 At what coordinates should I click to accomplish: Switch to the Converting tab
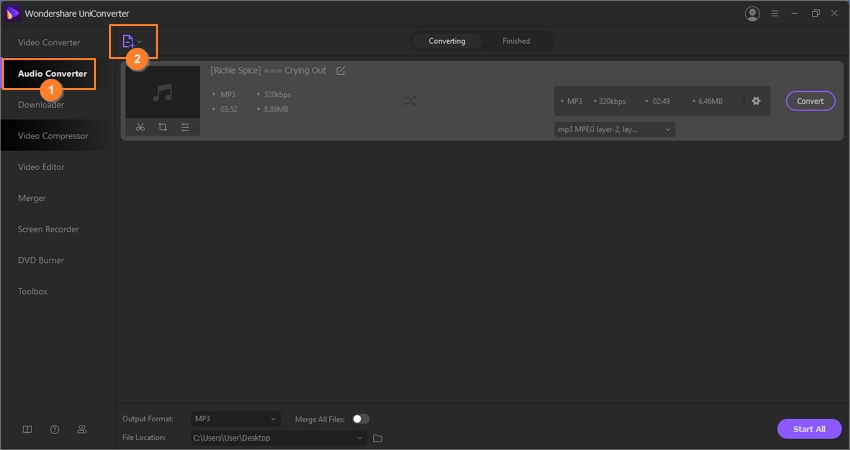click(x=447, y=41)
